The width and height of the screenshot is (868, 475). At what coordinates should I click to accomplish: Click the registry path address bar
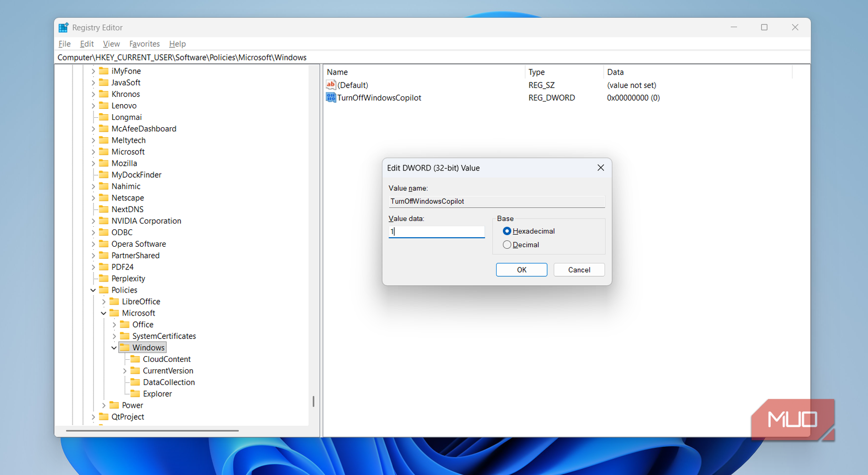coord(432,57)
